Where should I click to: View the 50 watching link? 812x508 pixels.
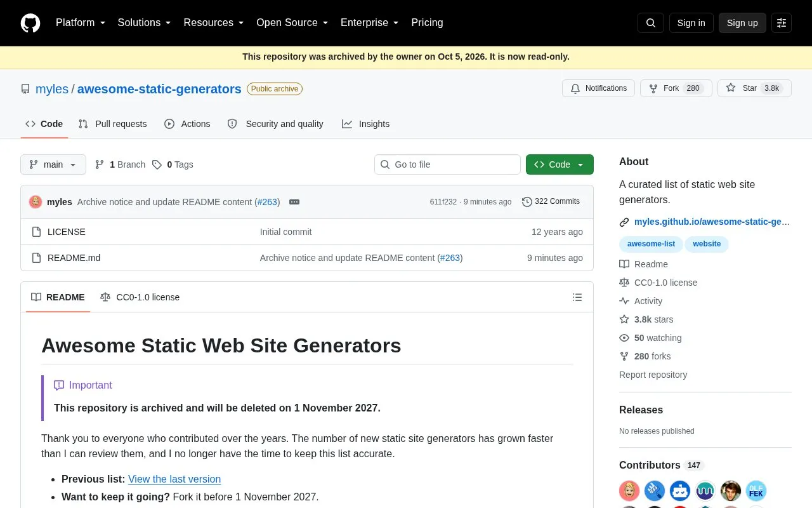651,338
